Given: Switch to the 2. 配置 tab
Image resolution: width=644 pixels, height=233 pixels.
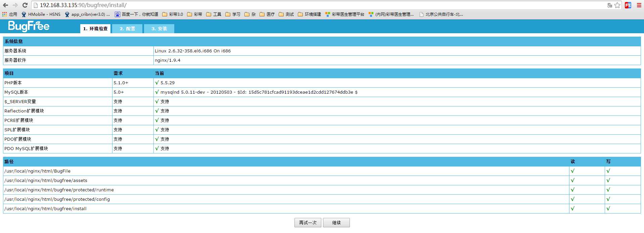Looking at the screenshot, I should [x=127, y=29].
